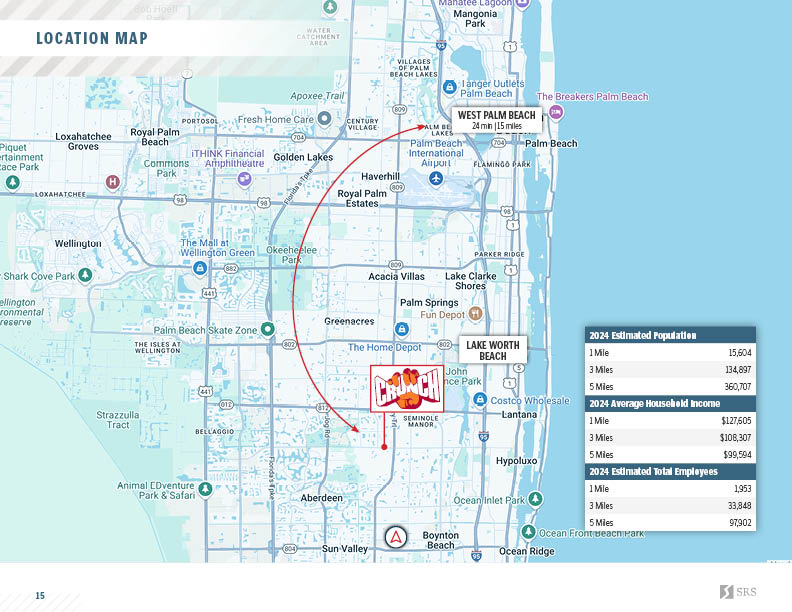Click the Ocean Front Beach Park tree icon

pos(528,532)
